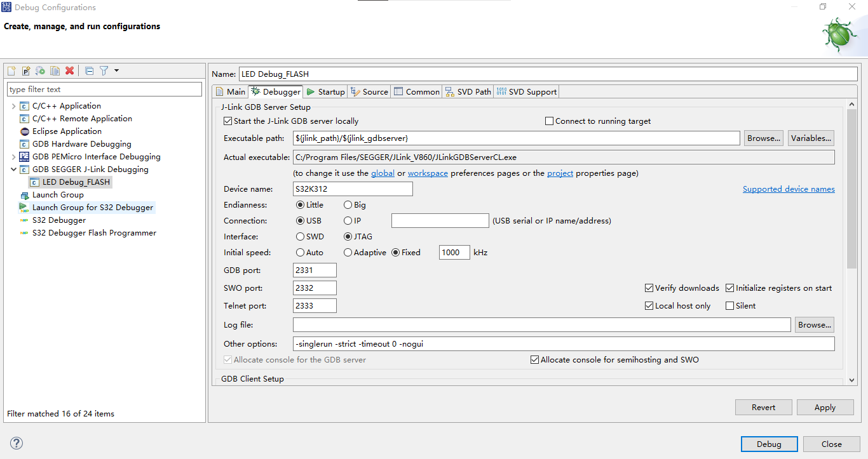Click the Collapse All icon

pyautogui.click(x=89, y=70)
